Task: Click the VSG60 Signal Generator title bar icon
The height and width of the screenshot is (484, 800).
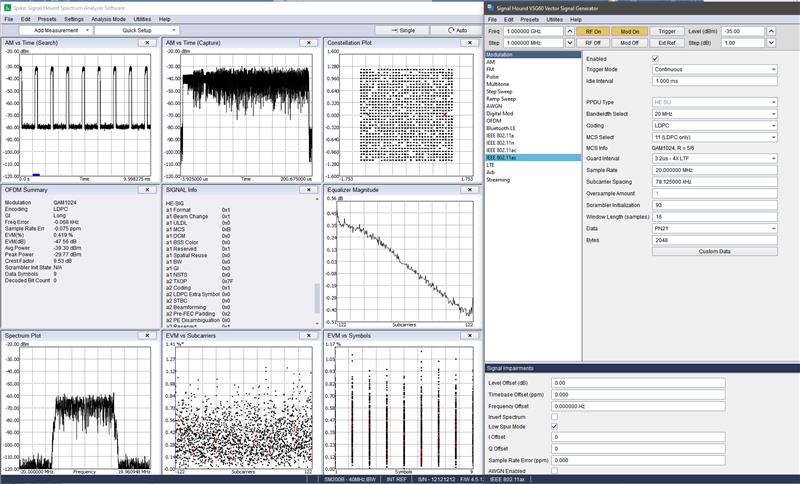Action: [491, 8]
